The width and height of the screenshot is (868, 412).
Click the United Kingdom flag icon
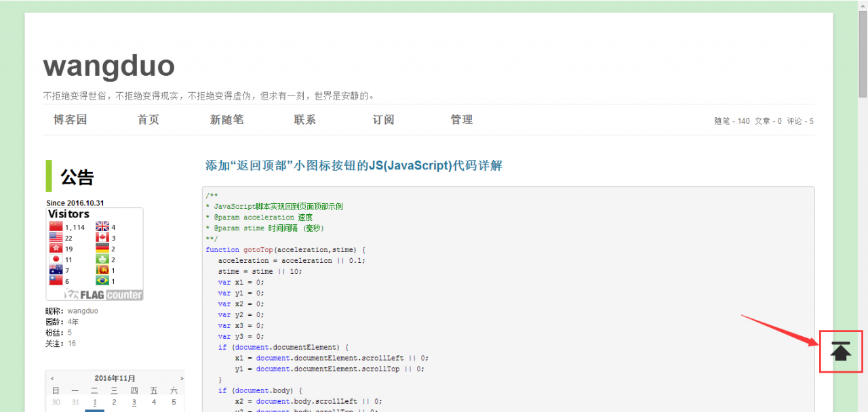102,227
